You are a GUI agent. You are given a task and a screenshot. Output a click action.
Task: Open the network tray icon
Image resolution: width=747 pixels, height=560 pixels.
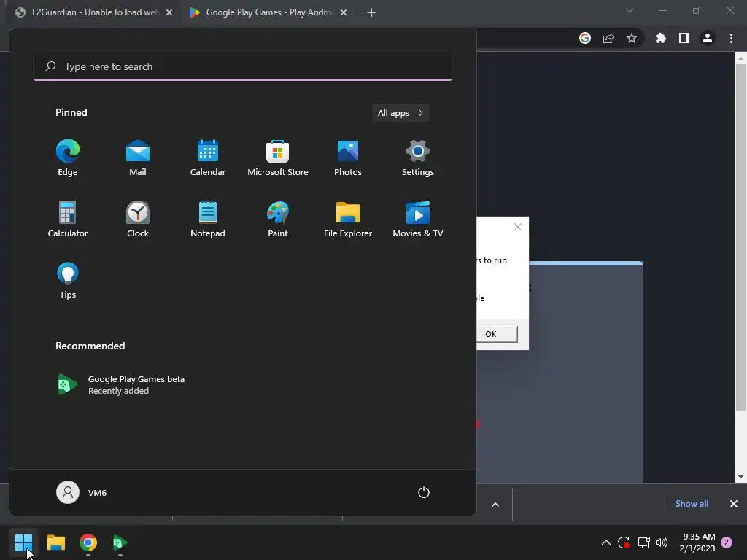[643, 542]
